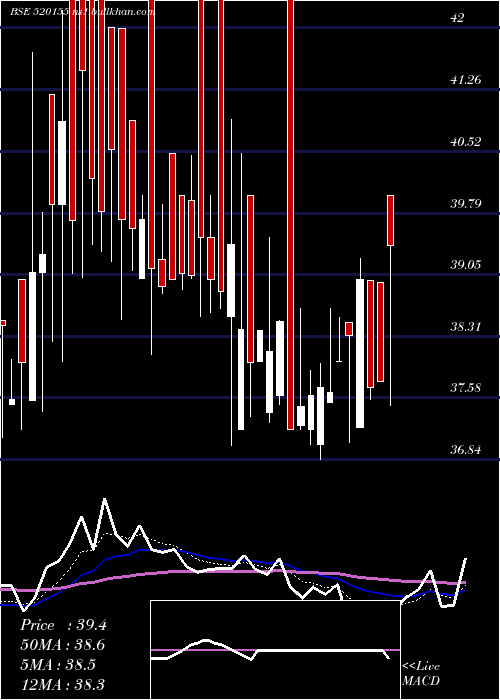The image size is (500, 700).
Task: Click the last red candlestick near 39.79
Action: pyautogui.click(x=390, y=221)
